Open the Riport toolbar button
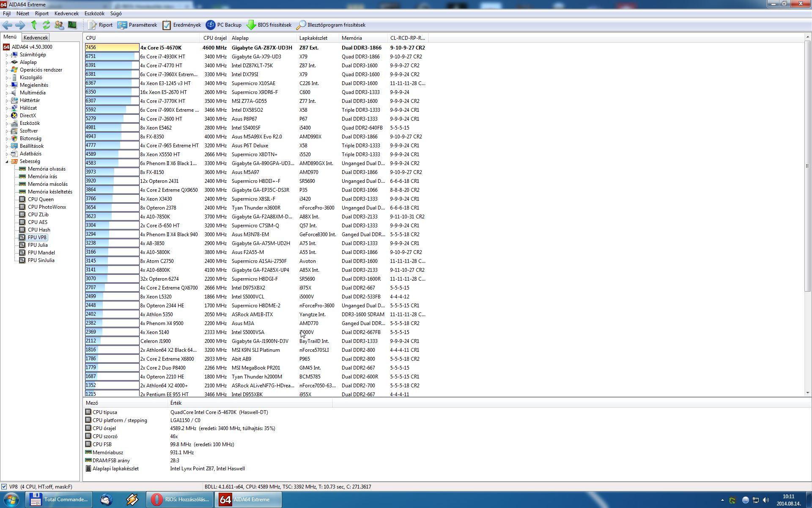This screenshot has height=508, width=812. pos(100,25)
